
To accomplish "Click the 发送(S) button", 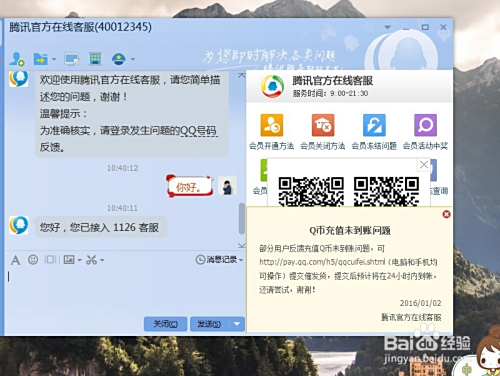I will 209,324.
